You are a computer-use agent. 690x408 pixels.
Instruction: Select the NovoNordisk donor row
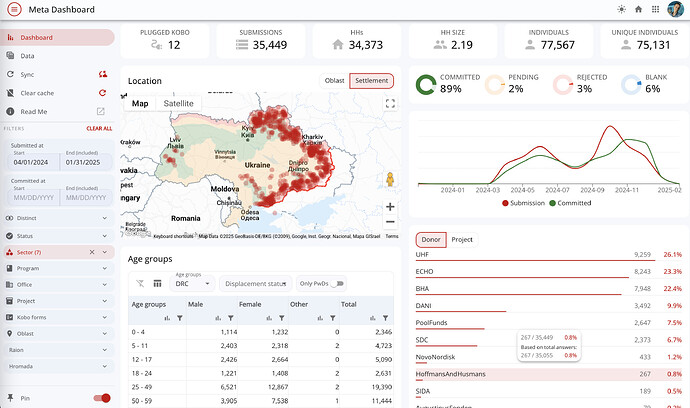tap(549, 357)
